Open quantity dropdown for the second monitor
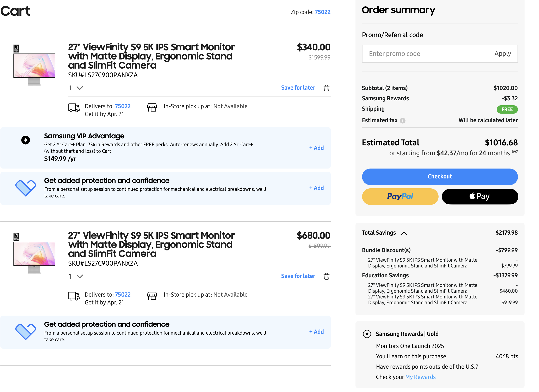The height and width of the screenshot is (392, 539). (x=76, y=276)
